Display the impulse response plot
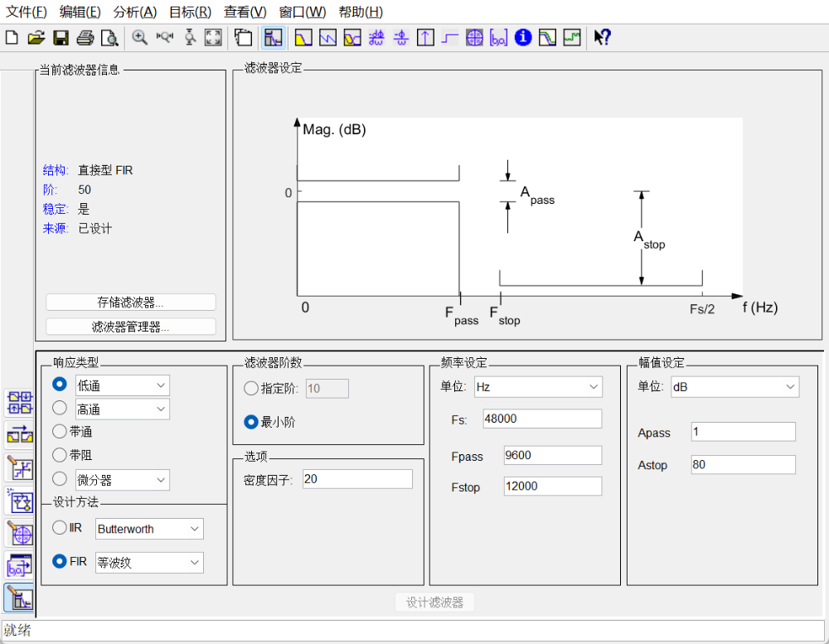The image size is (829, 644). tap(425, 37)
